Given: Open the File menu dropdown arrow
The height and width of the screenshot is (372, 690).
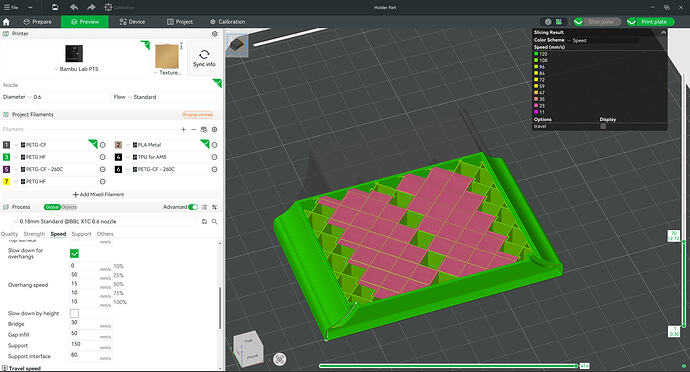Looking at the screenshot, I should point(30,7).
